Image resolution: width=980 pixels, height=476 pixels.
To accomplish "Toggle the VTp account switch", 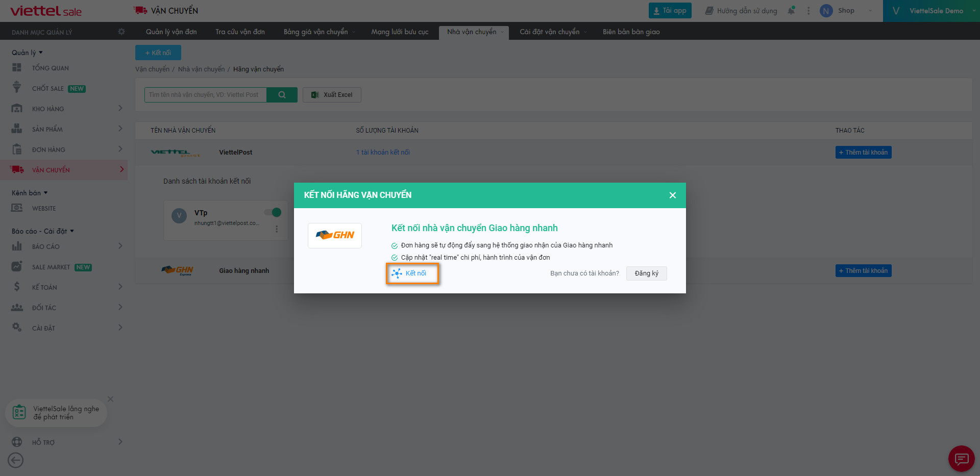I will pyautogui.click(x=273, y=212).
